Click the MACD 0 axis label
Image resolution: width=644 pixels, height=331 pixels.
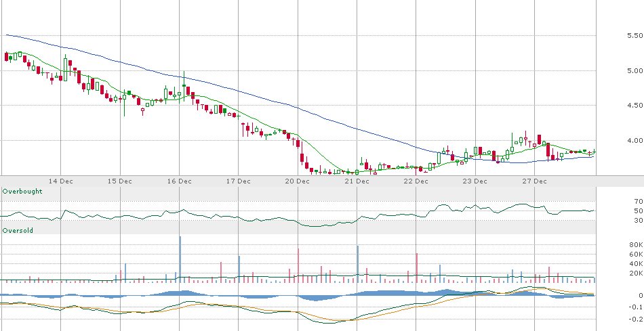point(641,295)
